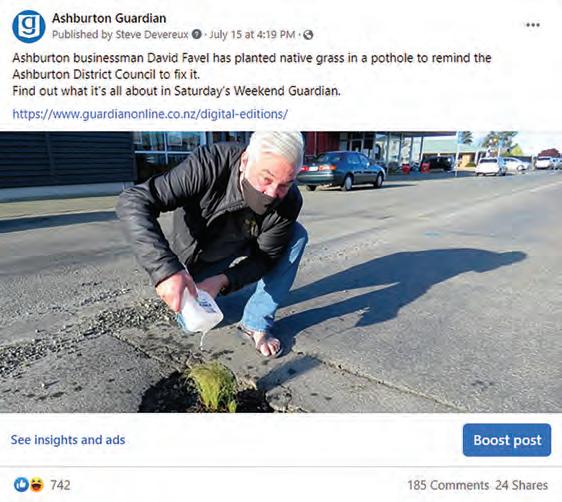562x502 pixels.
Task: Click the Haha laughing reaction icon
Action: pos(37,485)
